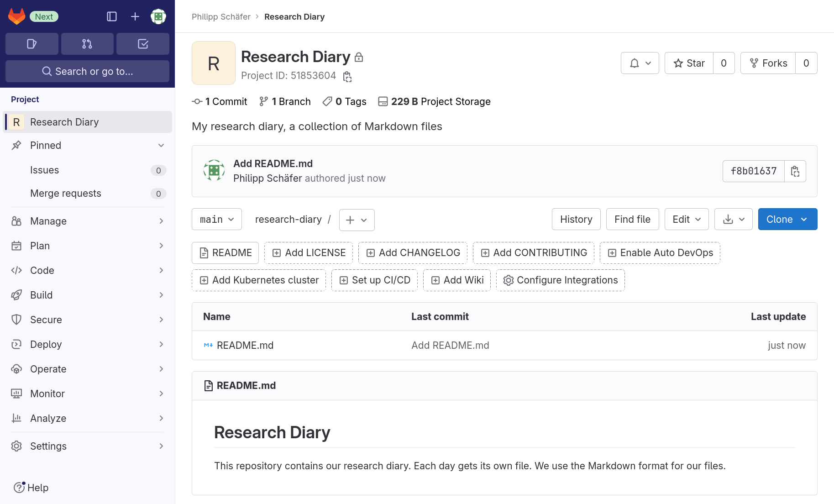The height and width of the screenshot is (504, 834).
Task: Copy the Project ID using clipboard icon
Action: coord(347,76)
